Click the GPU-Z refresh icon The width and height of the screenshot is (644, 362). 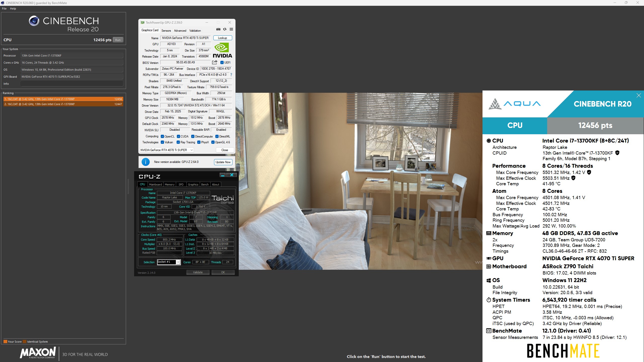coord(225,29)
